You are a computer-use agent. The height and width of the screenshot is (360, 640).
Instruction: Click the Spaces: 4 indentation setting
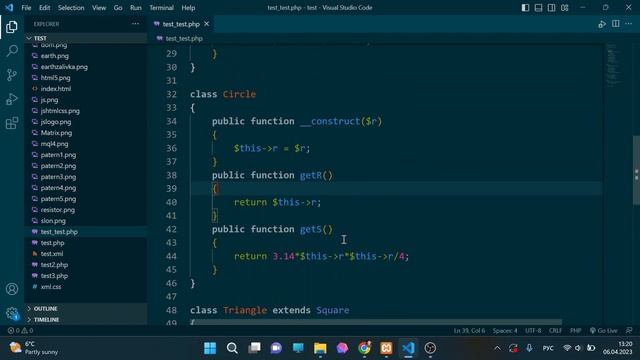(505, 331)
